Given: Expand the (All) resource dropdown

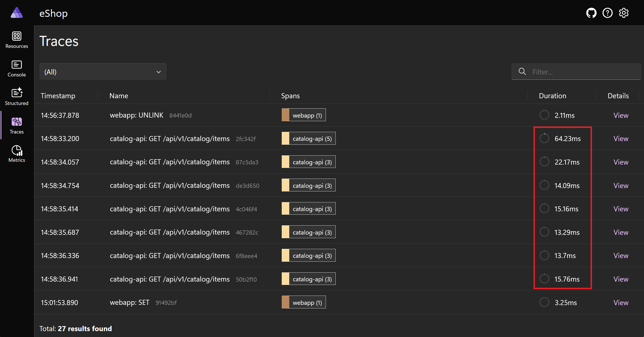Looking at the screenshot, I should coord(103,72).
